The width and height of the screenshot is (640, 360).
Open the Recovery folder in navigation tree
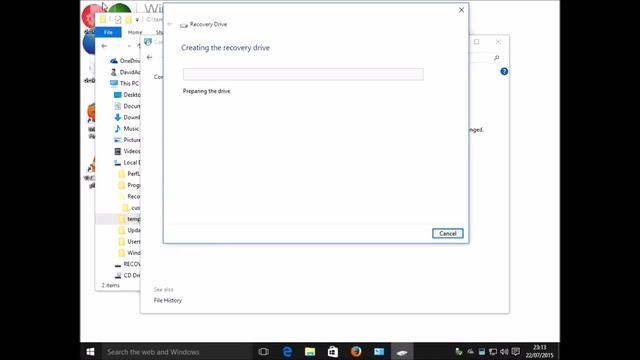pyautogui.click(x=129, y=196)
